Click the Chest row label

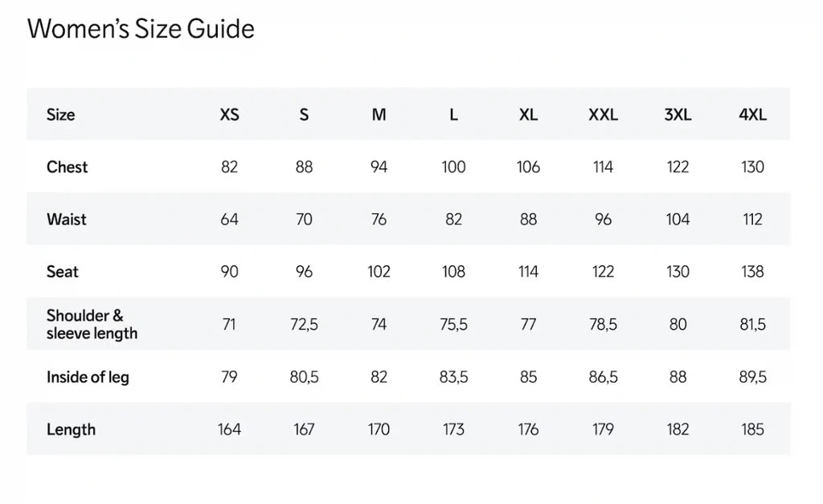click(68, 167)
